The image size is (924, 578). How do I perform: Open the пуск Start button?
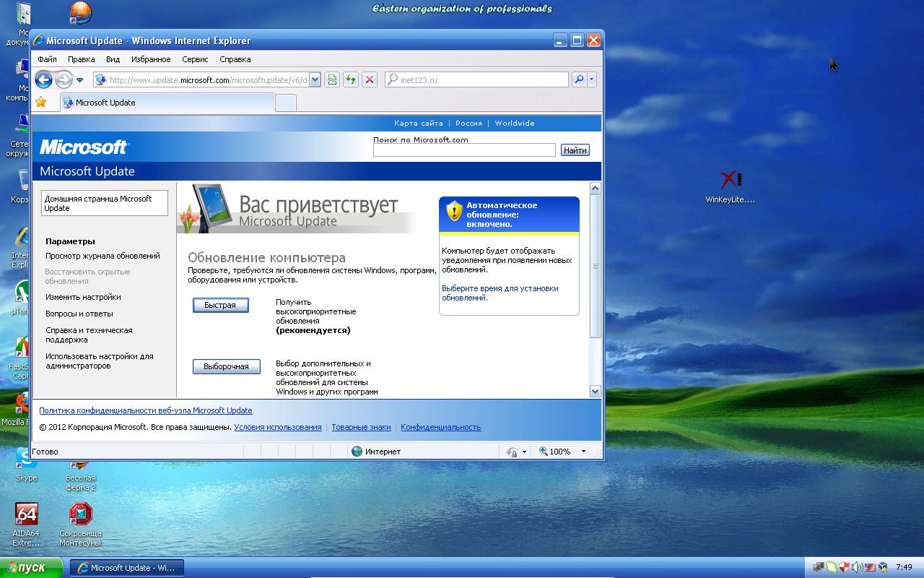click(32, 568)
